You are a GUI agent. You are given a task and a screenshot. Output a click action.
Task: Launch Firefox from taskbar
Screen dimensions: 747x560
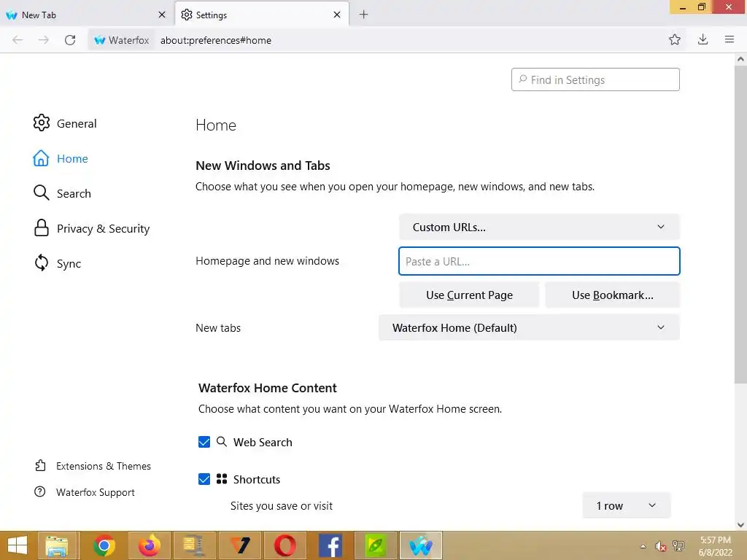point(149,545)
